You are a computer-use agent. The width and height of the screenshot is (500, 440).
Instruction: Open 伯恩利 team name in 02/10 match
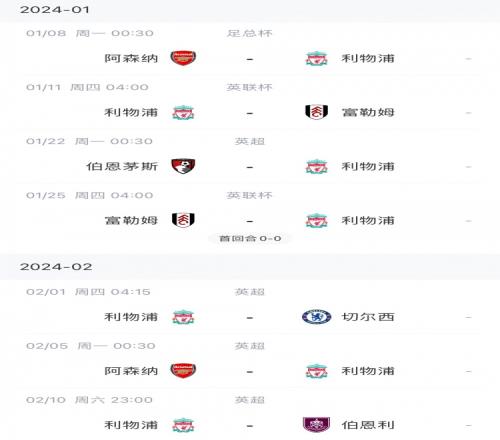[x=368, y=425]
